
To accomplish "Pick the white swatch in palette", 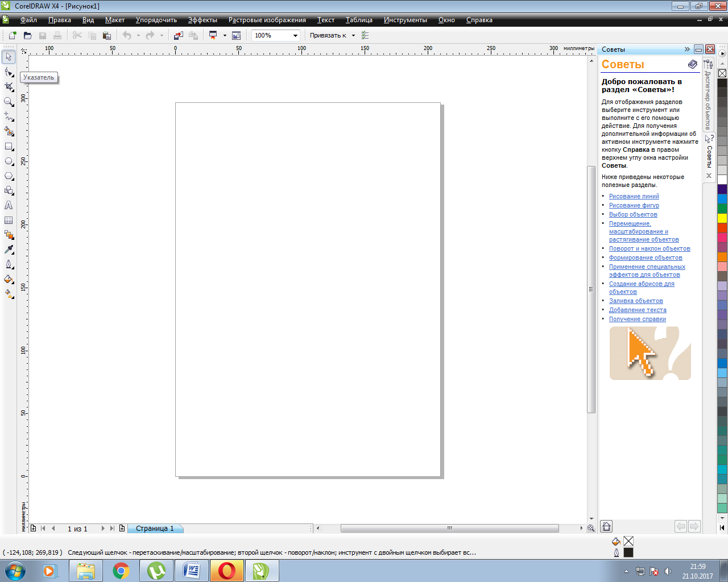I will [x=722, y=180].
